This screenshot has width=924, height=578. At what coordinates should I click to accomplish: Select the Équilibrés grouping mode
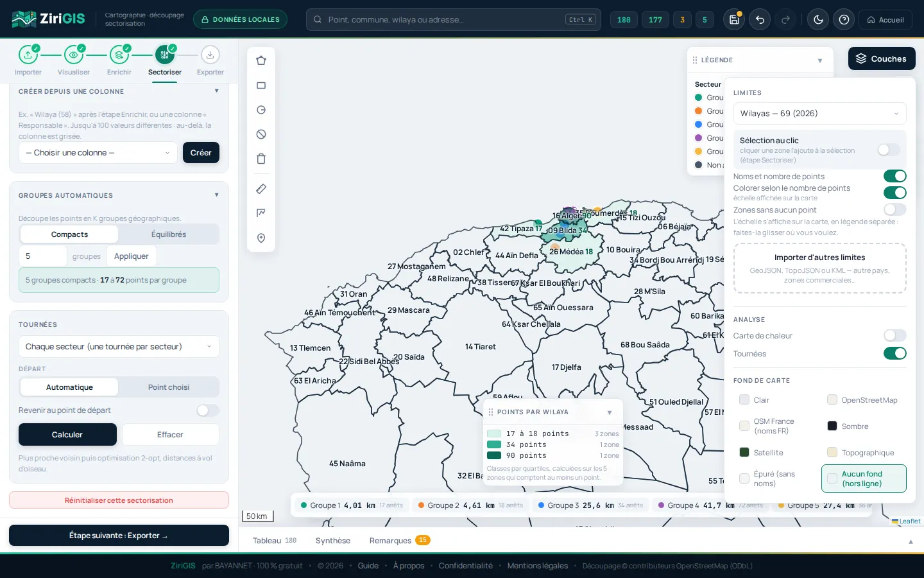coord(169,234)
